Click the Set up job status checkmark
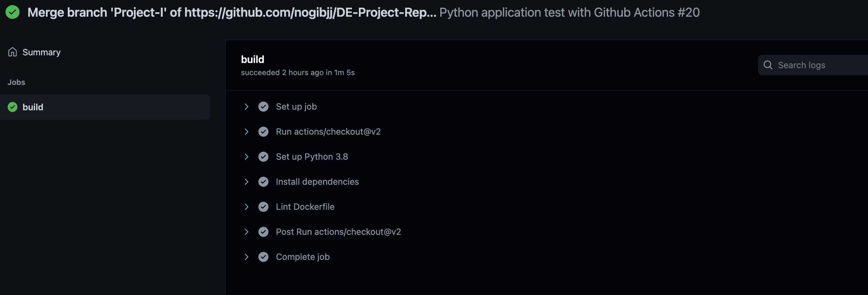This screenshot has width=868, height=295. (263, 107)
